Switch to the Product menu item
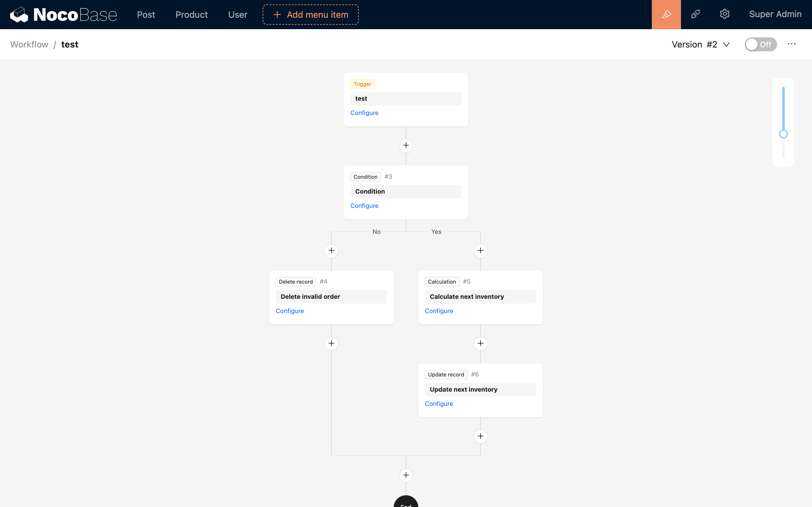The width and height of the screenshot is (812, 507). 191,15
